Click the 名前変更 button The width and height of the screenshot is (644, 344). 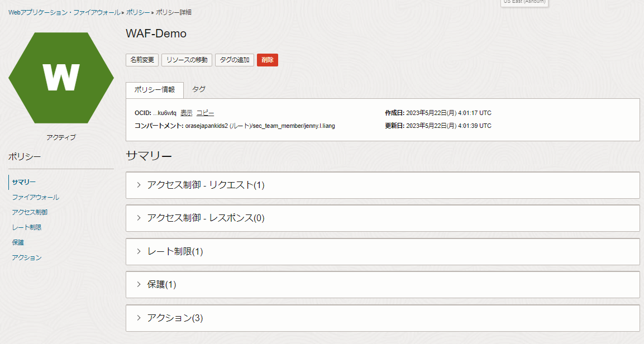142,60
